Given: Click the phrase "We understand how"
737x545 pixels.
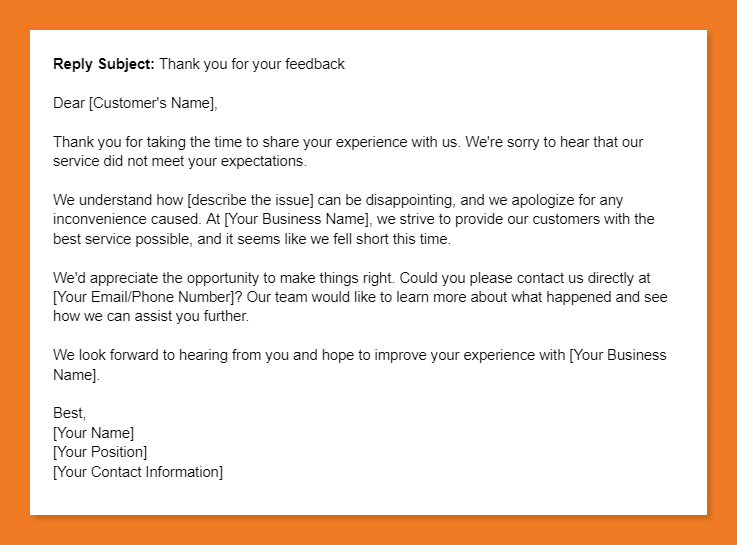Looking at the screenshot, I should (x=110, y=200).
